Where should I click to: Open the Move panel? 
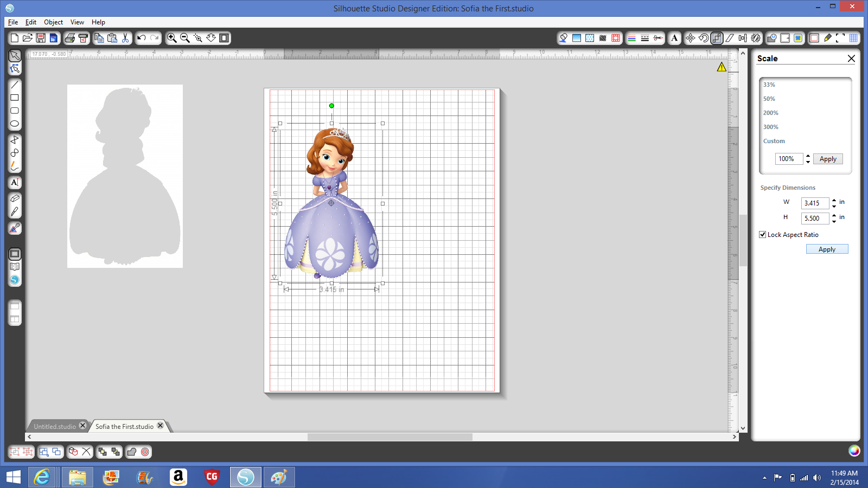pyautogui.click(x=691, y=38)
